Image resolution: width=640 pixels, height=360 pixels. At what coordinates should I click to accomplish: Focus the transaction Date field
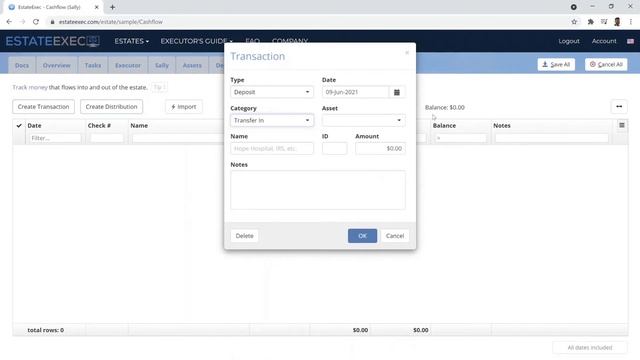click(356, 92)
